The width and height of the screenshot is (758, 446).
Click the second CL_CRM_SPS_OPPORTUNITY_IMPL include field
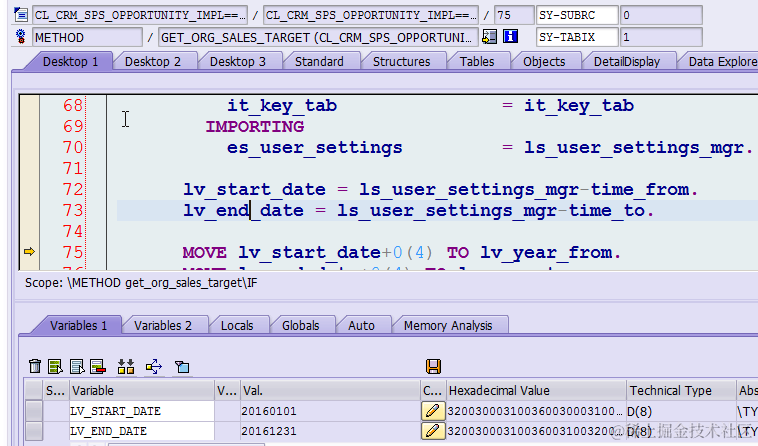pyautogui.click(x=371, y=15)
